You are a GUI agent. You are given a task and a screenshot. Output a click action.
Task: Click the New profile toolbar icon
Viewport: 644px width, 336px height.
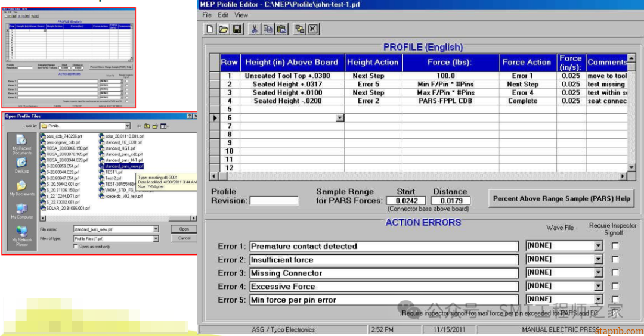tap(210, 29)
